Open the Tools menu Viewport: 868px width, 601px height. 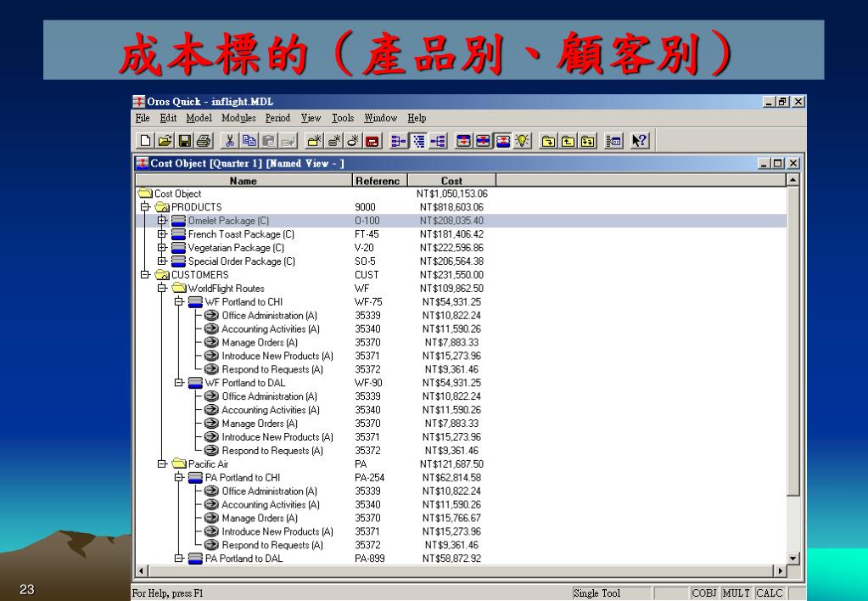(x=343, y=118)
